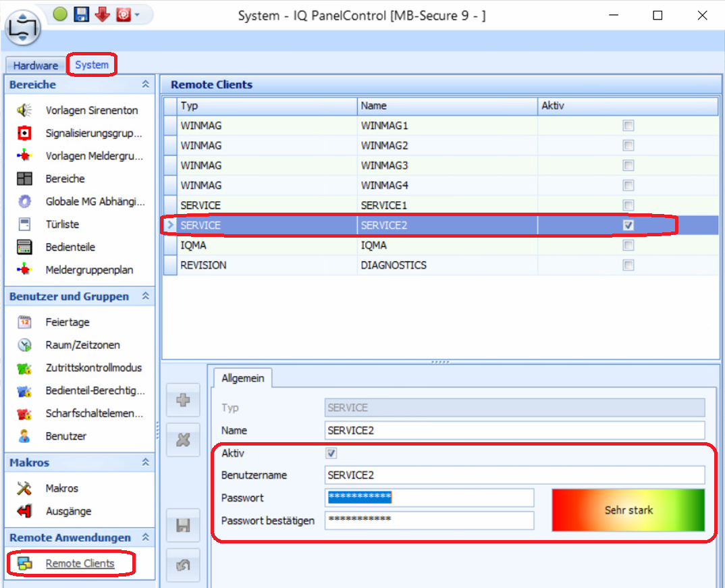Click the Sehr stark password strength bar
Screen dimensions: 725x588
click(628, 510)
